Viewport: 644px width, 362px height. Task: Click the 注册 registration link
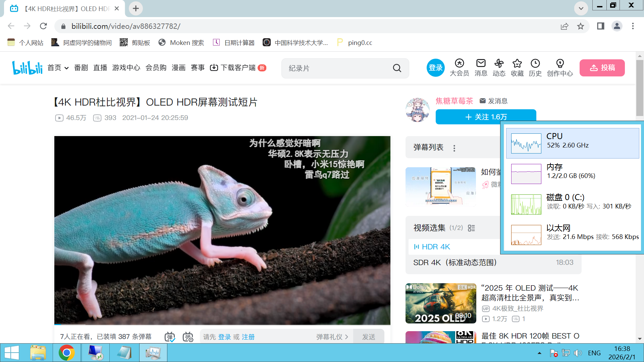[x=248, y=337]
